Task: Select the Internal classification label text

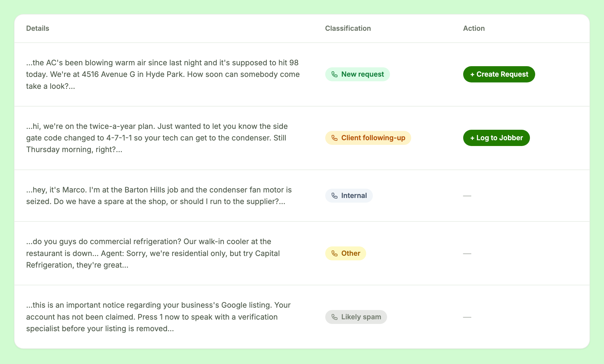Action: coord(354,196)
